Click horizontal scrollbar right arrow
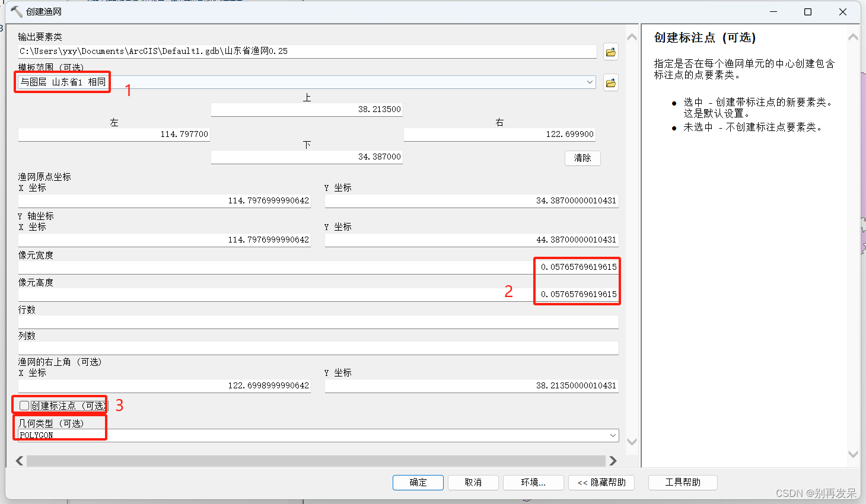The height and width of the screenshot is (504, 866). (x=613, y=461)
